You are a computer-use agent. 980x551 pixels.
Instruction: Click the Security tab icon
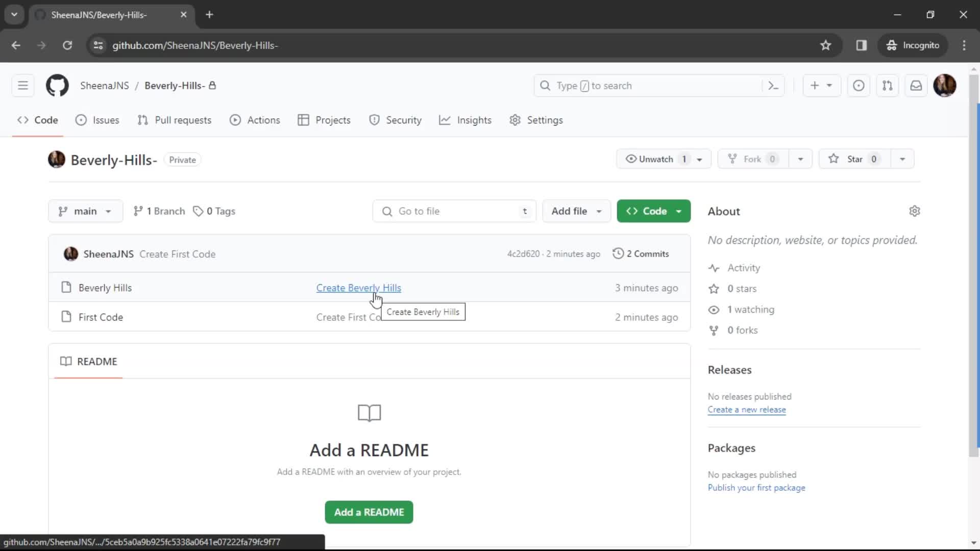coord(374,120)
